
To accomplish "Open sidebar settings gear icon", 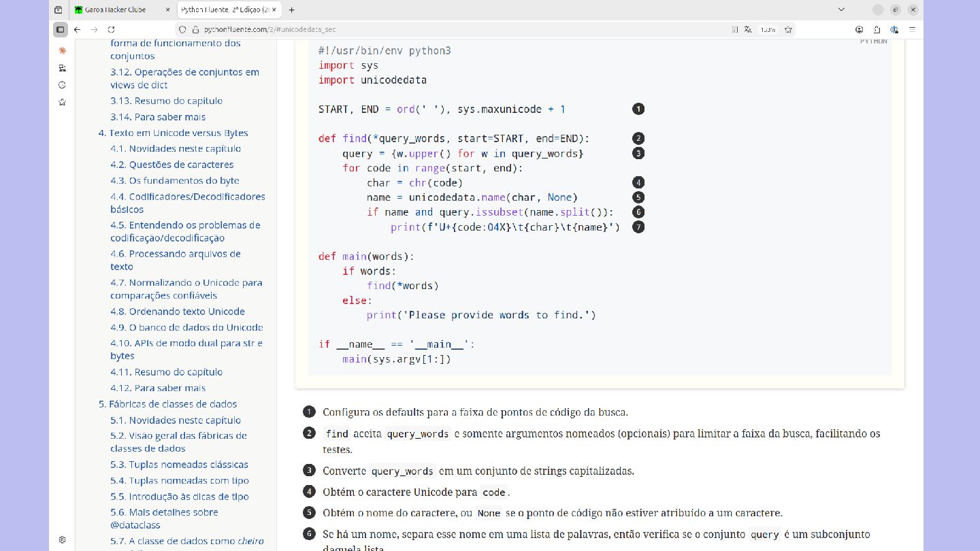I will (62, 539).
